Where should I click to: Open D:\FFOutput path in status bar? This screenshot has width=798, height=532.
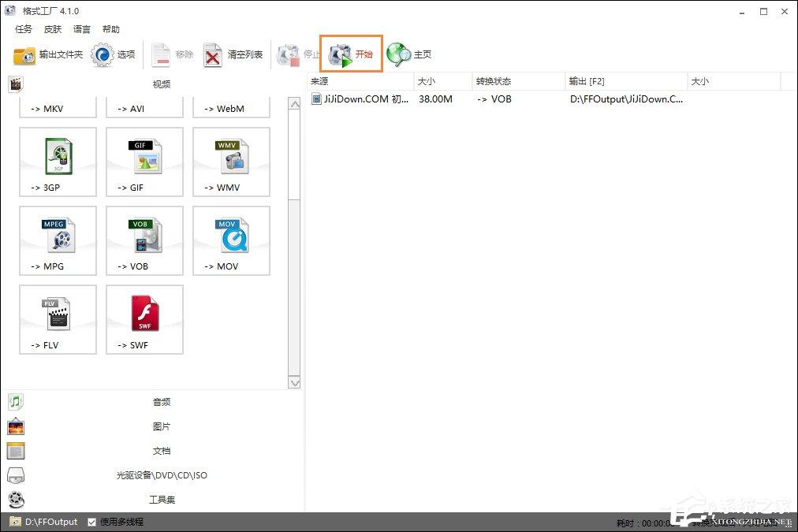pos(51,522)
